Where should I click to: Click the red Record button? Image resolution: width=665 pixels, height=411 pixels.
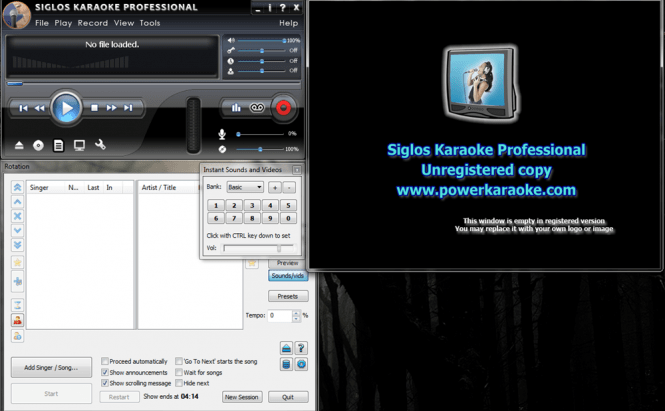pyautogui.click(x=283, y=108)
